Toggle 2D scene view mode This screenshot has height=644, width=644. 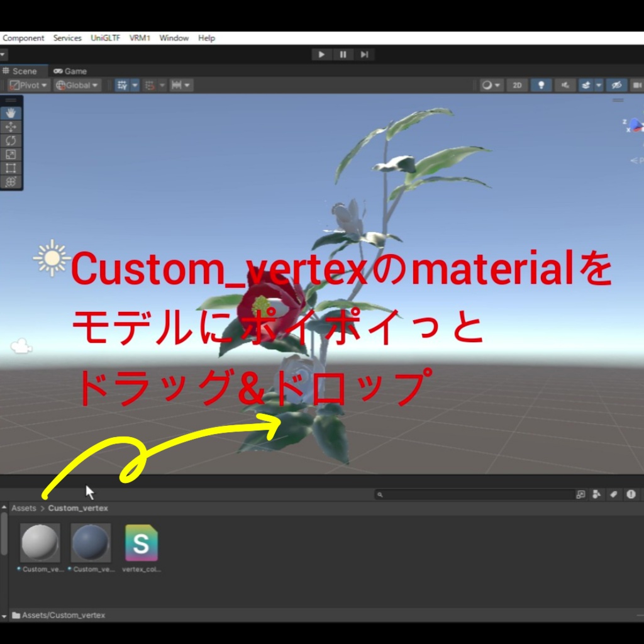(x=517, y=85)
